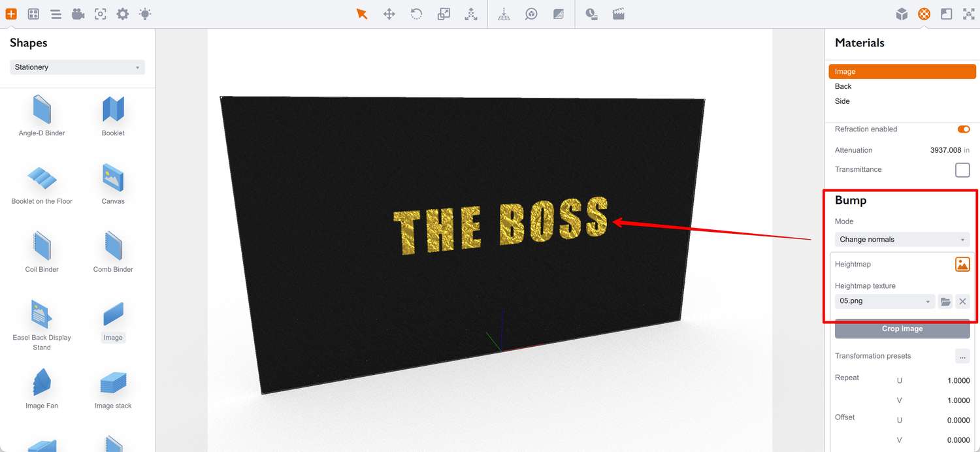Viewport: 980px width, 452px height.
Task: Add the Canvas shape
Action: click(113, 184)
